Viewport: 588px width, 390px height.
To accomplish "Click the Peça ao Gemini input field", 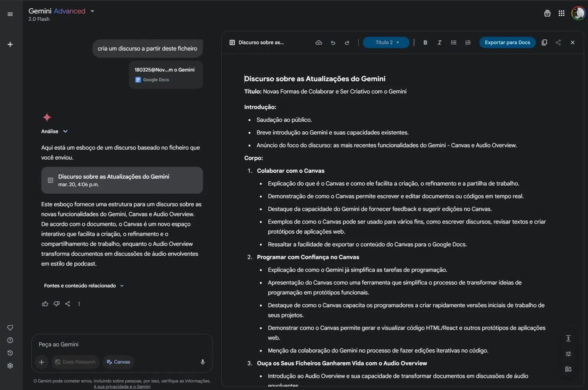I will [x=122, y=344].
